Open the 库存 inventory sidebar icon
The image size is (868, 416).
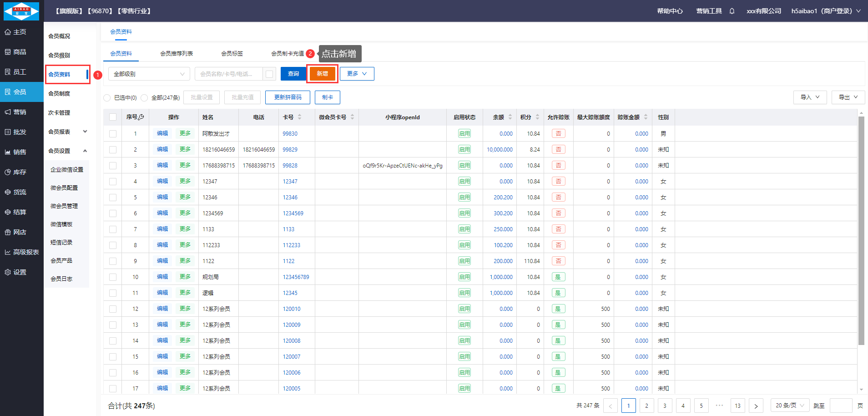[x=8, y=172]
